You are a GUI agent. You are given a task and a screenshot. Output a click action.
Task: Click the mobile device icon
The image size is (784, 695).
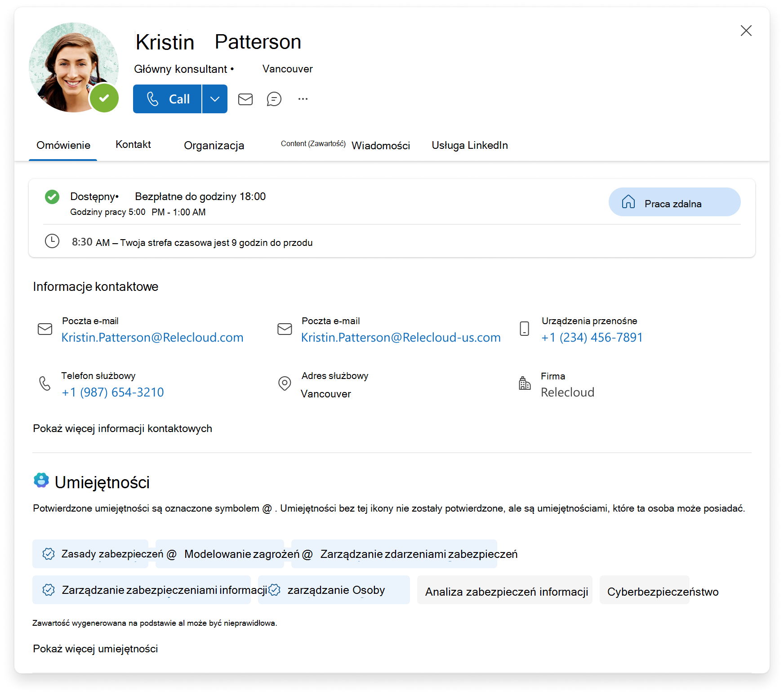click(x=524, y=329)
